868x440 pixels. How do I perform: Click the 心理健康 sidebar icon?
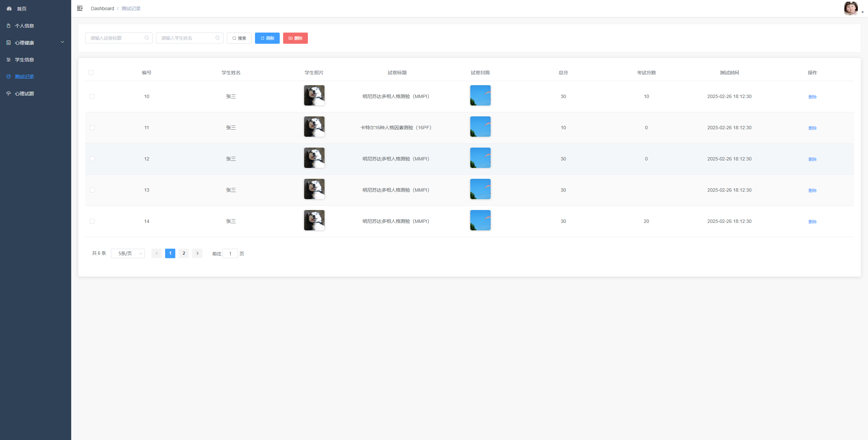click(8, 43)
